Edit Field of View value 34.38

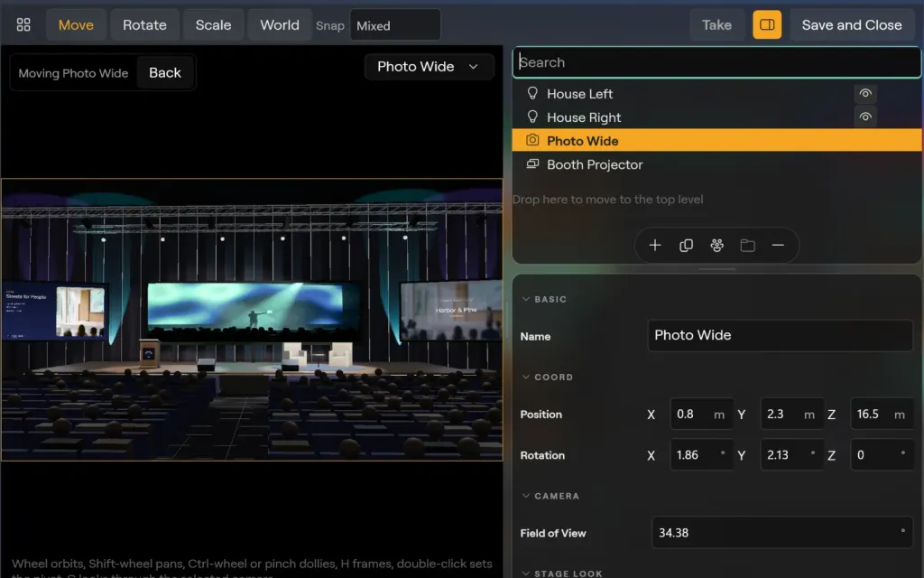(x=782, y=533)
